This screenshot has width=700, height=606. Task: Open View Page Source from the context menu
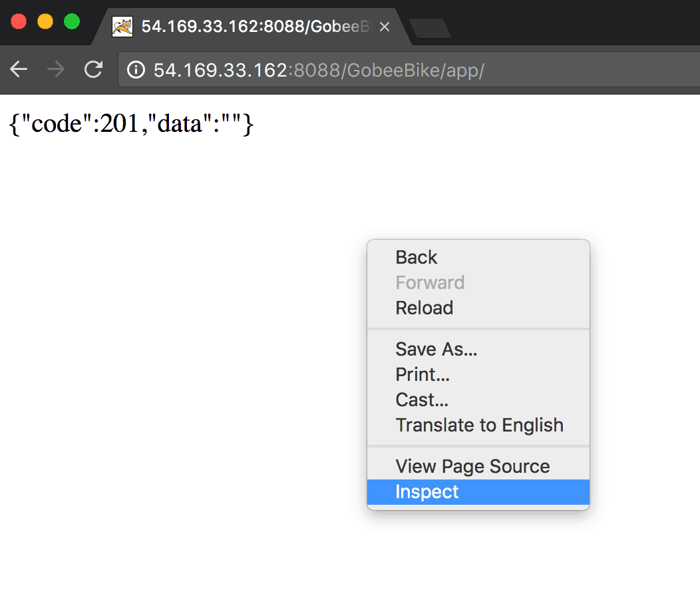pos(472,466)
